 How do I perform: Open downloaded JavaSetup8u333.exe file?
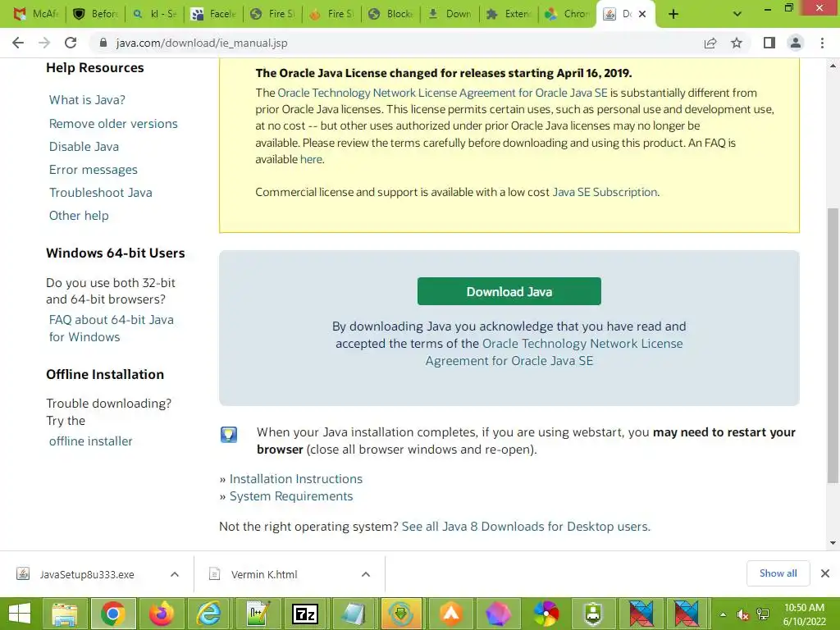pos(87,574)
